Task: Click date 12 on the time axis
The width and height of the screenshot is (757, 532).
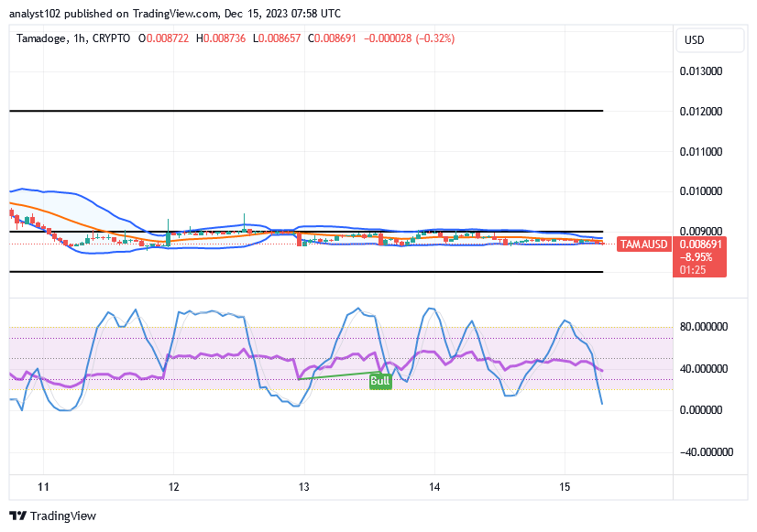Action: [x=174, y=487]
